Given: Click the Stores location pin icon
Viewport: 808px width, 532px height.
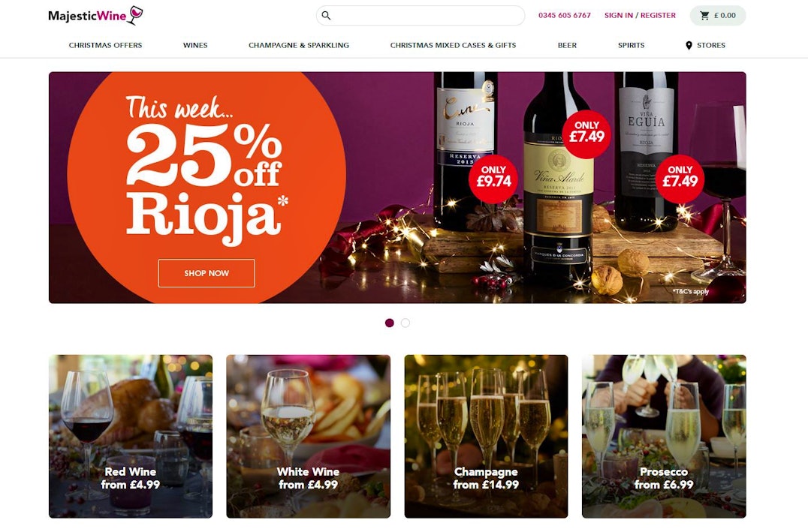Looking at the screenshot, I should (x=689, y=45).
